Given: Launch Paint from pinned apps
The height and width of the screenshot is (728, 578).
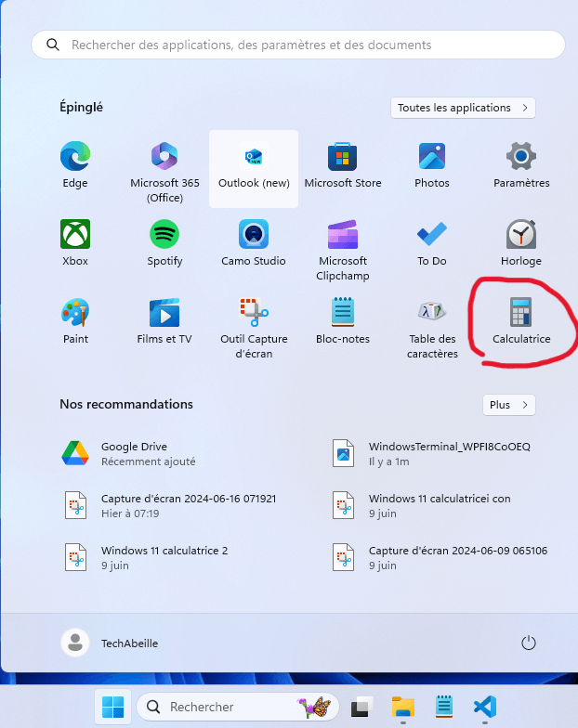Looking at the screenshot, I should pos(75,321).
